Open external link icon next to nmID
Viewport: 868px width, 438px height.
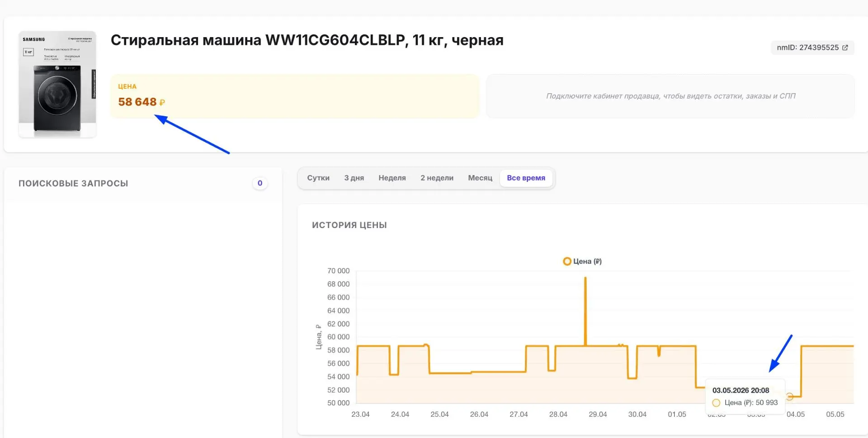coord(845,48)
